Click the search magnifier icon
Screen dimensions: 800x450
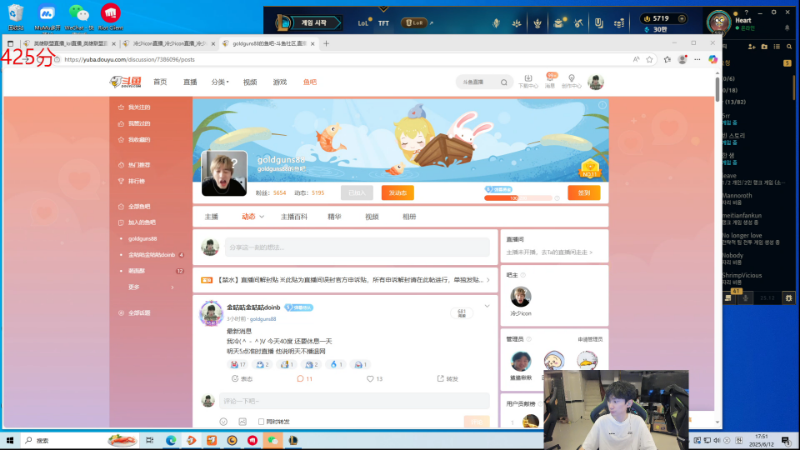504,82
